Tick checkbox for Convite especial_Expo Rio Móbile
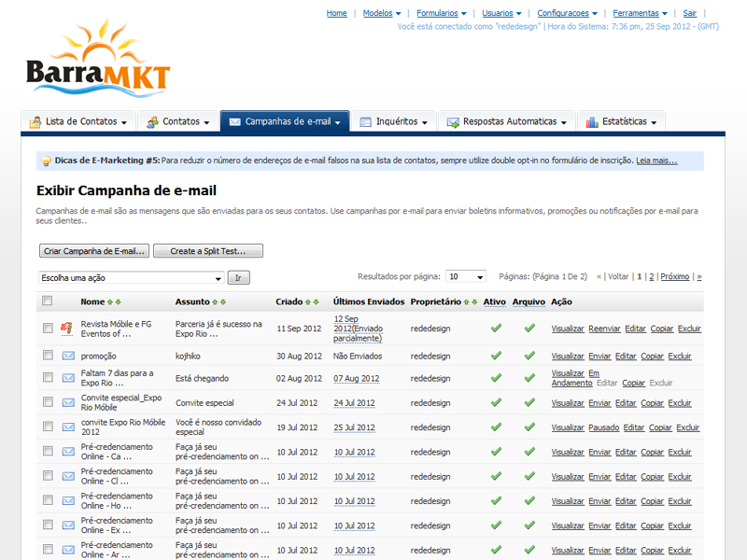This screenshot has height=560, width=747. pyautogui.click(x=48, y=402)
